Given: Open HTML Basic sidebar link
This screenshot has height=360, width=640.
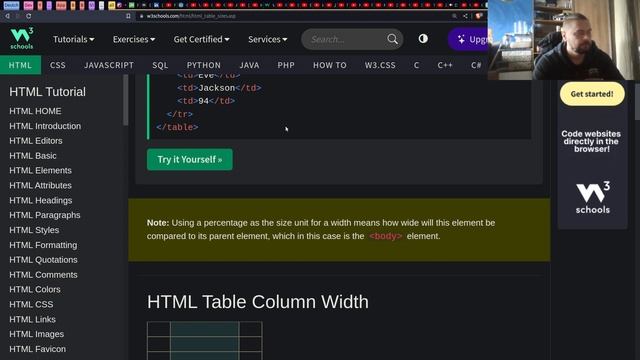Looking at the screenshot, I should click(x=33, y=156).
